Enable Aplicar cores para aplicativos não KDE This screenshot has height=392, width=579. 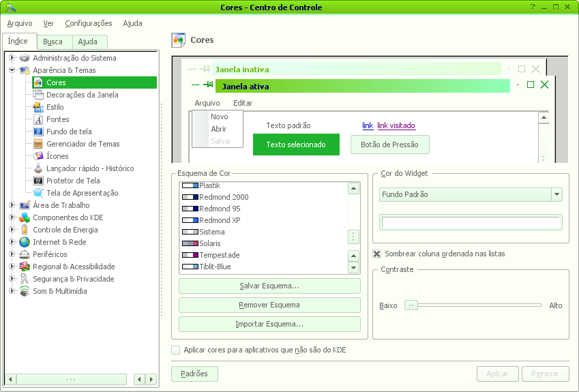point(176,350)
